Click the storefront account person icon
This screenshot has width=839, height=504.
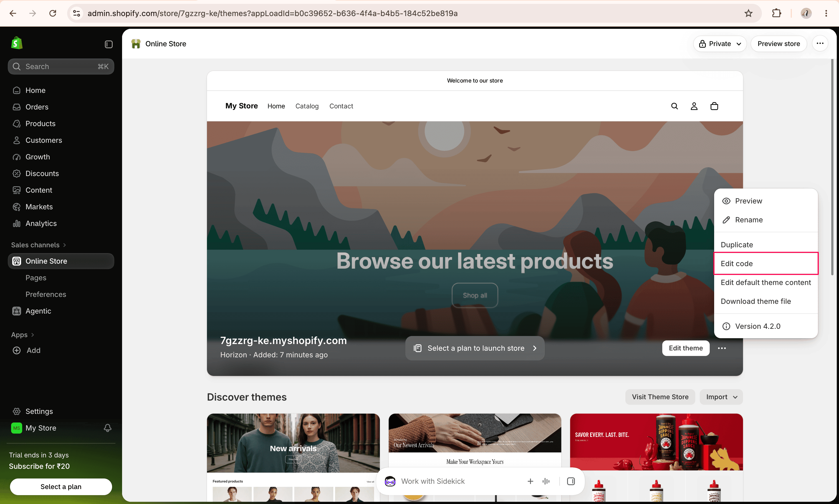(x=694, y=106)
